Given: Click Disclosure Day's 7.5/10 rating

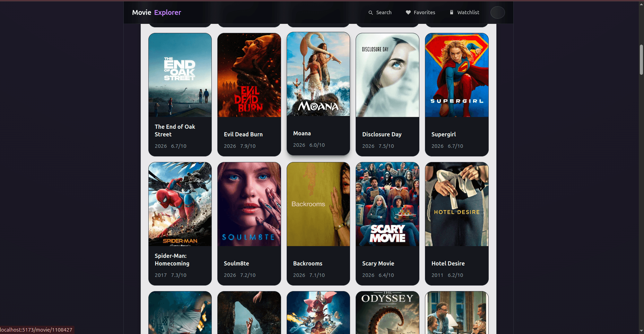Looking at the screenshot, I should (386, 146).
